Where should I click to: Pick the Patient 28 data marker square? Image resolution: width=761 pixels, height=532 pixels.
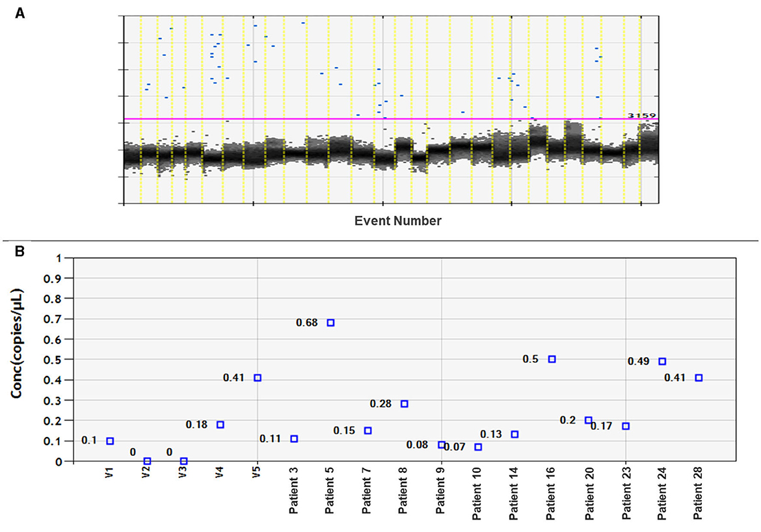[x=699, y=378]
